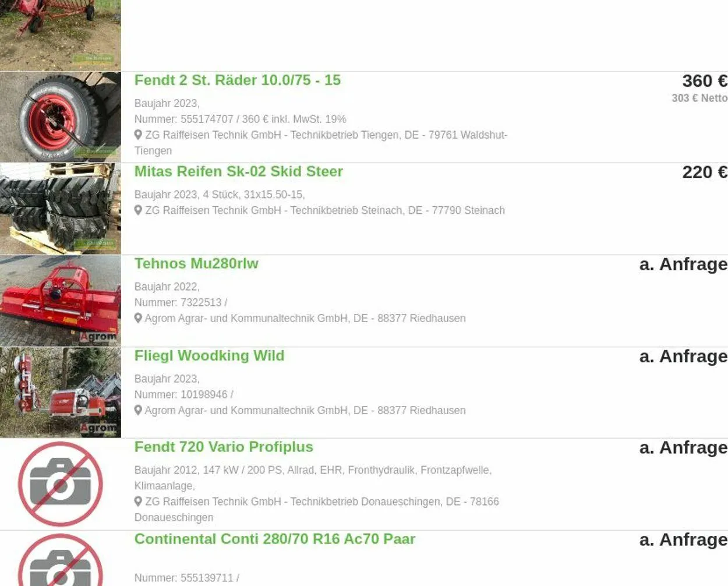Open the Fliegl Woodking Wild listing title
The height and width of the screenshot is (586, 728).
coord(209,356)
